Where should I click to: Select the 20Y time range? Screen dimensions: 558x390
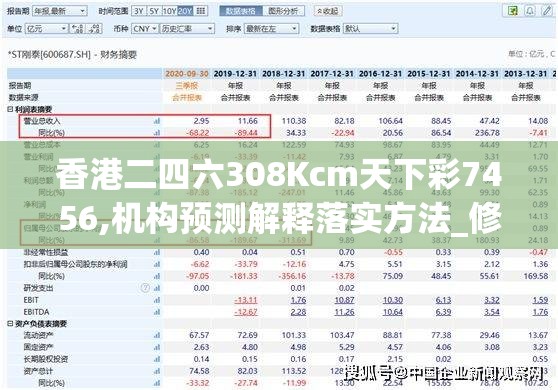point(185,11)
